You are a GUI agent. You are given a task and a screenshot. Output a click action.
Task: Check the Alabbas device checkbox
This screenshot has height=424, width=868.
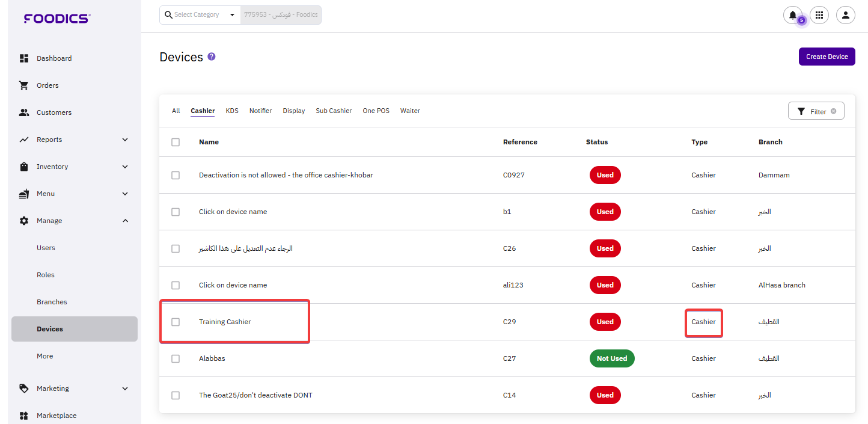(176, 358)
